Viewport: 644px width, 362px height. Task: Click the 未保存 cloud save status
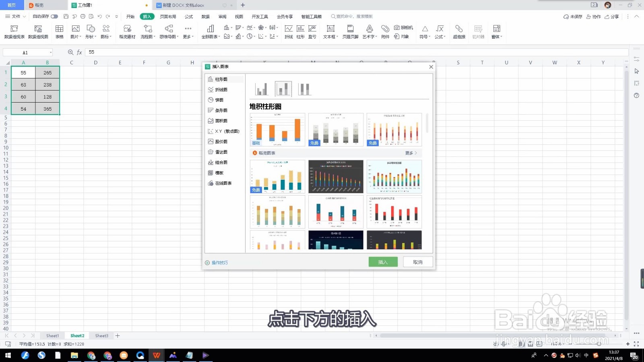click(573, 16)
